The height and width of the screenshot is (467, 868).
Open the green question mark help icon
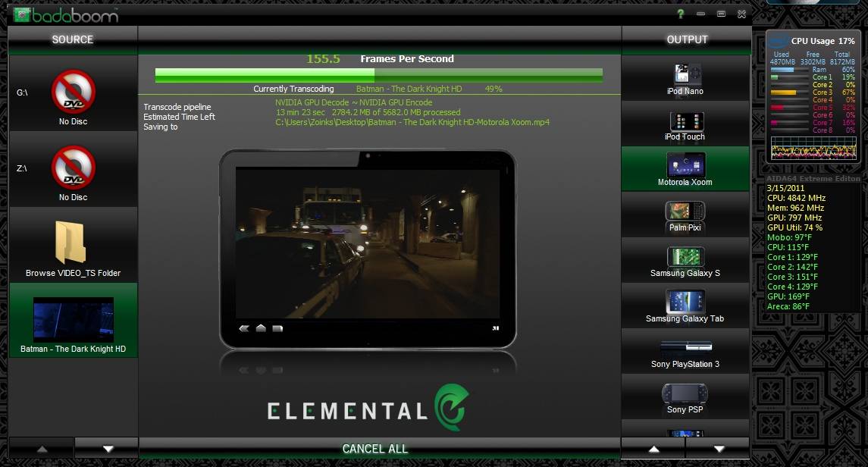[680, 14]
